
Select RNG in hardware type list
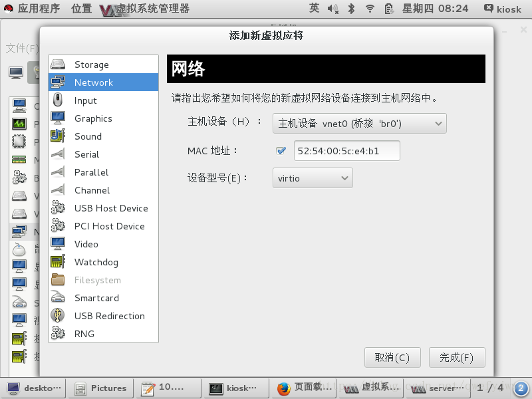pos(104,334)
